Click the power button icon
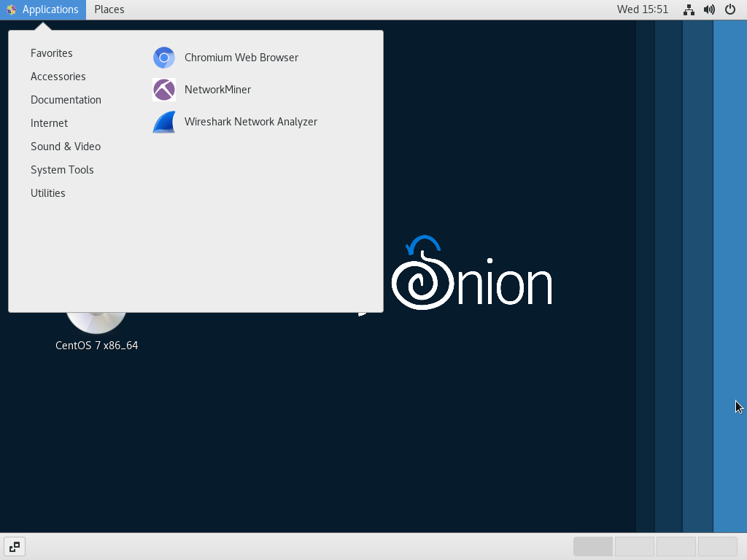 pyautogui.click(x=730, y=9)
